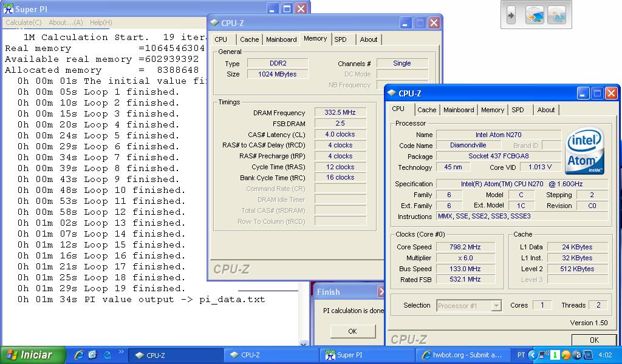Image resolution: width=622 pixels, height=364 pixels.
Task: Click the memory Size value '1024 MBytes'
Action: point(278,74)
